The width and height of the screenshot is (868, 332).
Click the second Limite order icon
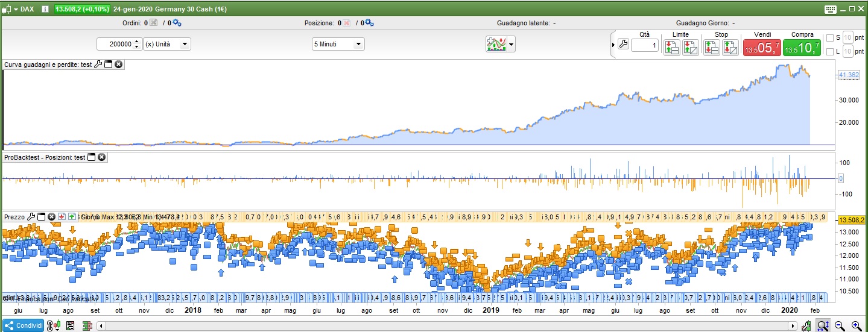click(690, 48)
